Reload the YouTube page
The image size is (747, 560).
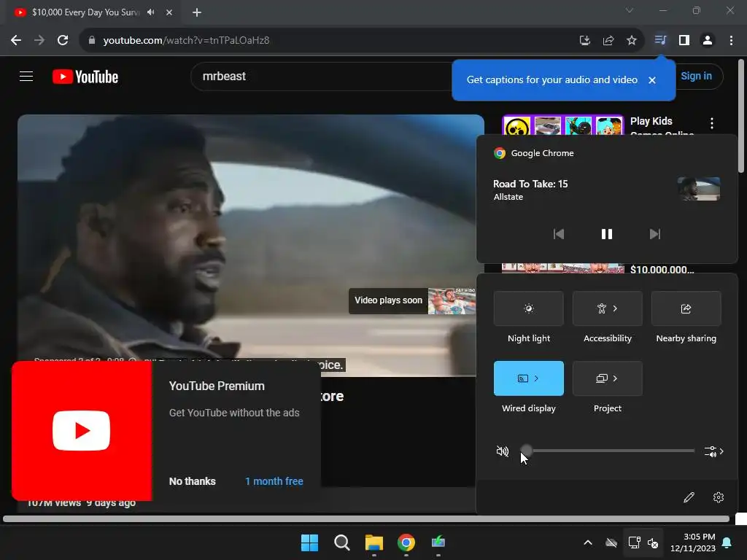[x=63, y=41]
